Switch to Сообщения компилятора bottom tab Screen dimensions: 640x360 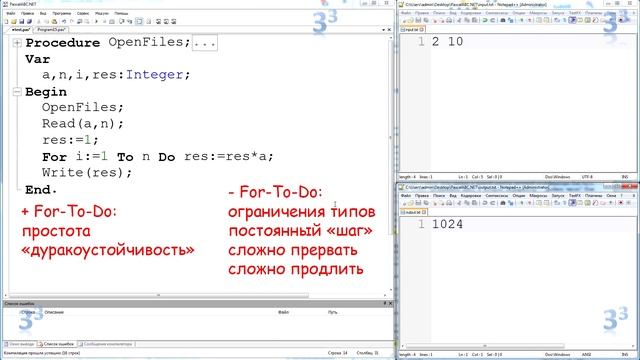click(x=106, y=344)
